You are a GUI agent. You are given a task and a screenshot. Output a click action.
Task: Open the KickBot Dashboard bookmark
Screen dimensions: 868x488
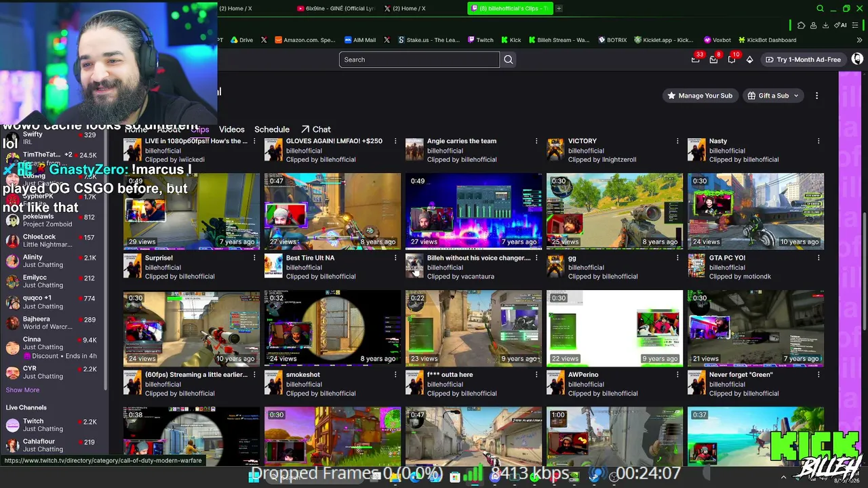click(766, 40)
